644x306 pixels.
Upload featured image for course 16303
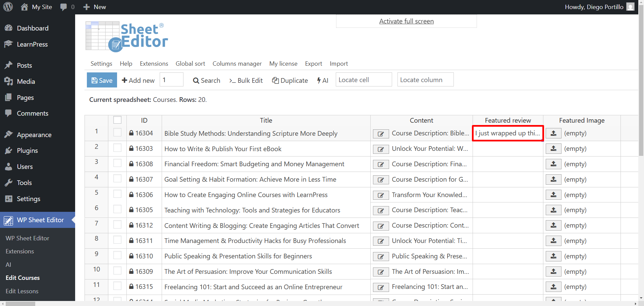click(x=553, y=148)
